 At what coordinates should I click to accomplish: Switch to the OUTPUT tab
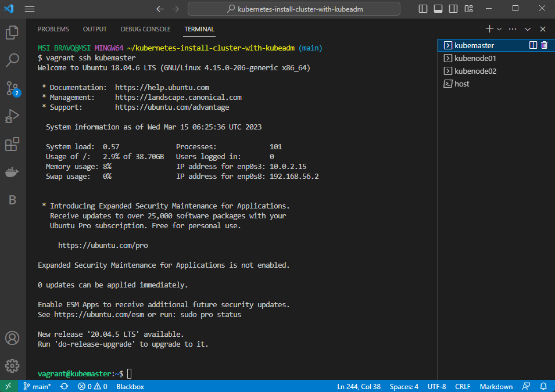coord(95,29)
